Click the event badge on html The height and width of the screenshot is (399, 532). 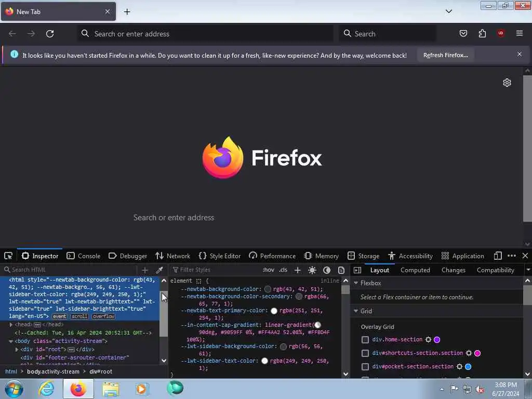pos(59,316)
